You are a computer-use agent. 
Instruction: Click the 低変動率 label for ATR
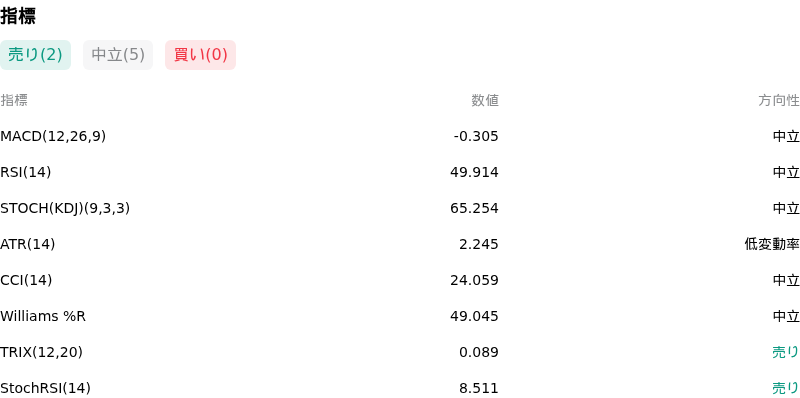pos(772,244)
